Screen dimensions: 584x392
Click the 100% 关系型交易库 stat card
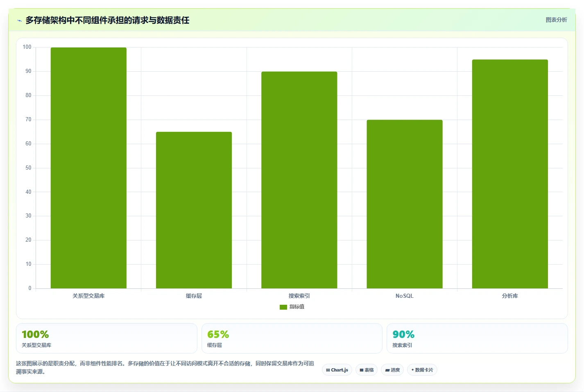(x=106, y=338)
